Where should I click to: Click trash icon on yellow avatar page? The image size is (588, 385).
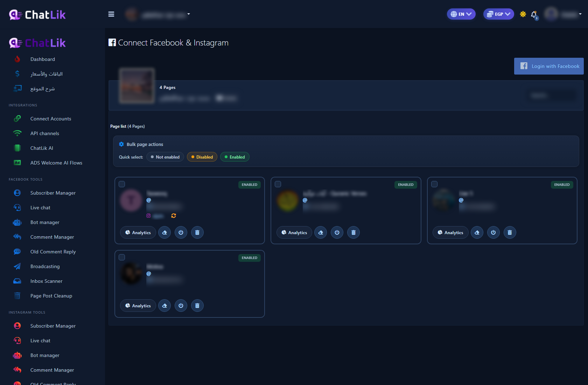click(x=353, y=232)
